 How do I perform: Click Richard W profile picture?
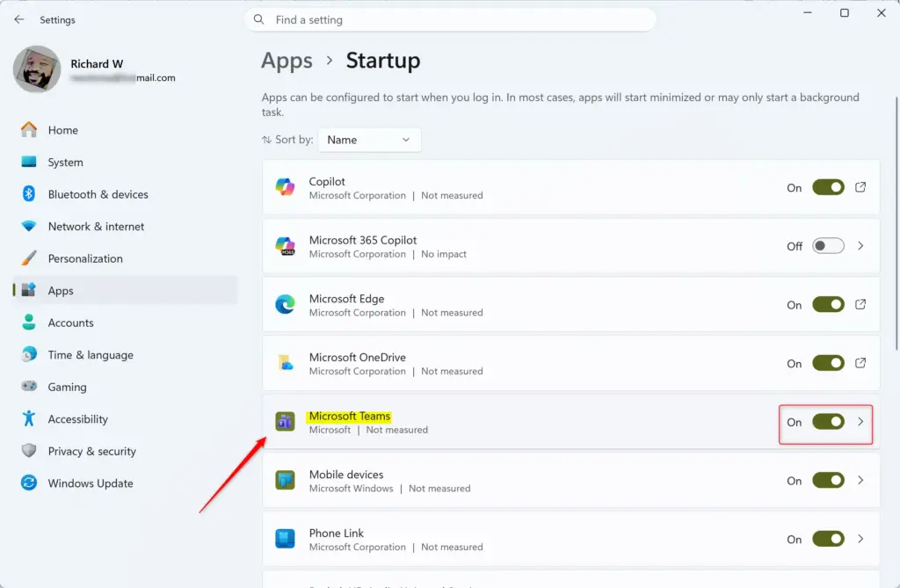[37, 69]
